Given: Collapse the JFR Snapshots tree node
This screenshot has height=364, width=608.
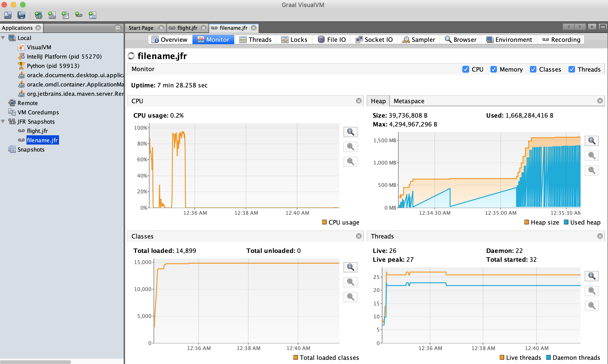Looking at the screenshot, I should pos(3,122).
